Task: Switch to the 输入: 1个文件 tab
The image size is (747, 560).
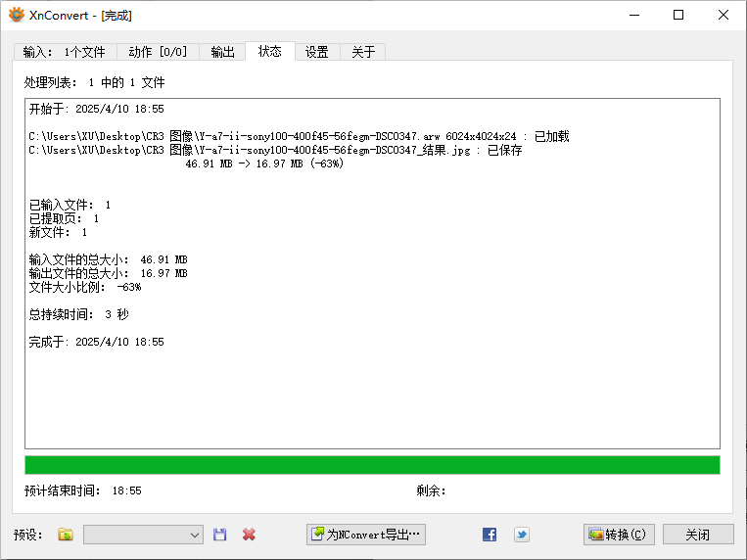Action: point(65,52)
